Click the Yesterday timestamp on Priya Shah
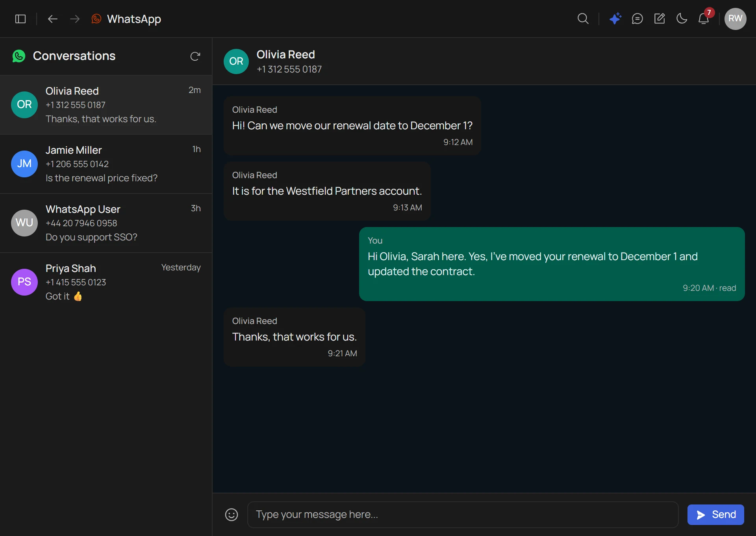756x536 pixels. (181, 268)
